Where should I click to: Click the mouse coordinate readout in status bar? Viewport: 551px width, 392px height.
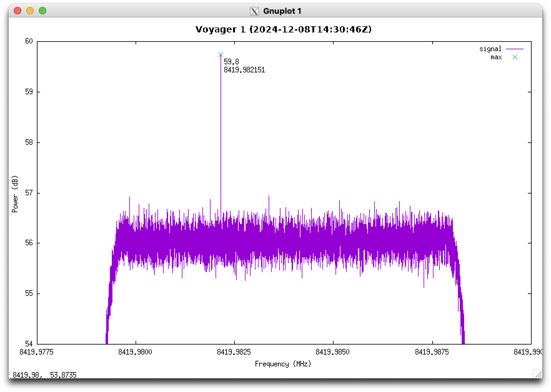[x=44, y=375]
